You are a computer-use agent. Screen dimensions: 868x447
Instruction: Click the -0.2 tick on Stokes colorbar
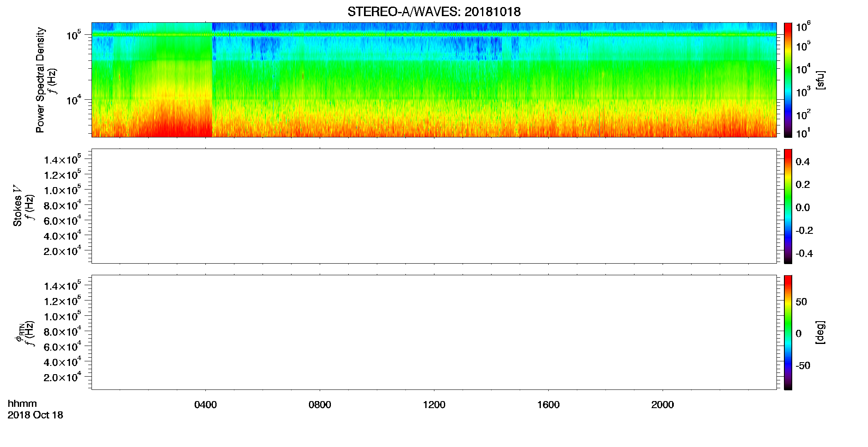(804, 231)
